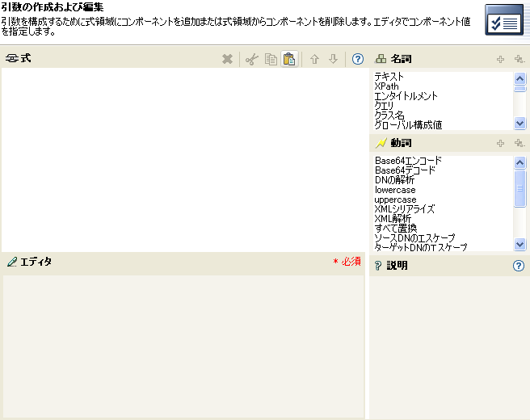The height and width of the screenshot is (420, 530).
Task: Click the checklist dialog icon at top right
Action: point(504,20)
